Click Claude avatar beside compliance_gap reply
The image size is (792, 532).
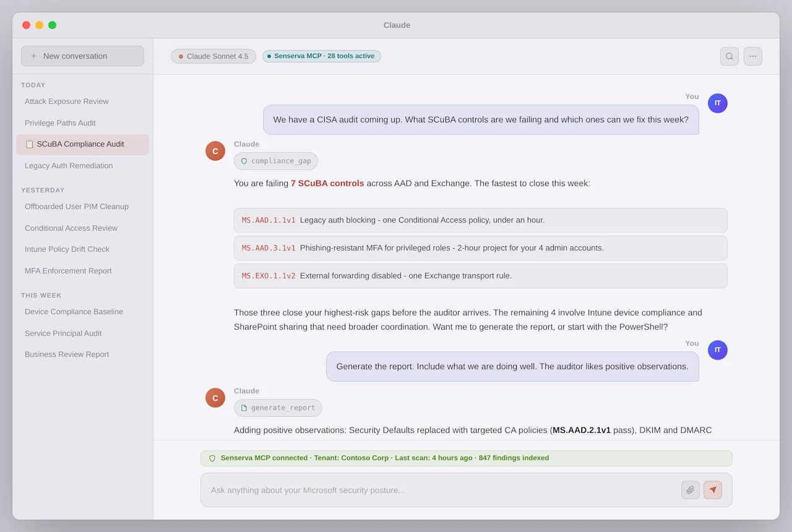tap(215, 151)
